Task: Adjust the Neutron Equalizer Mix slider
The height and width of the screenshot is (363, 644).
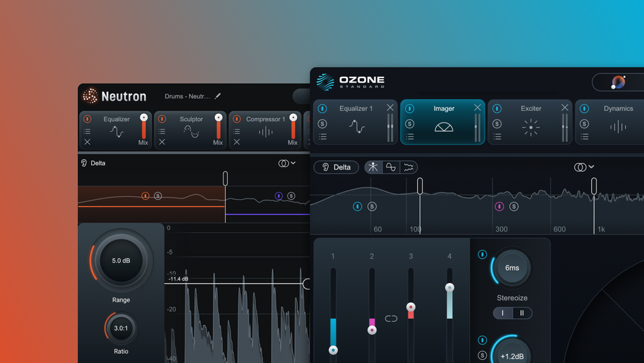Action: [144, 127]
